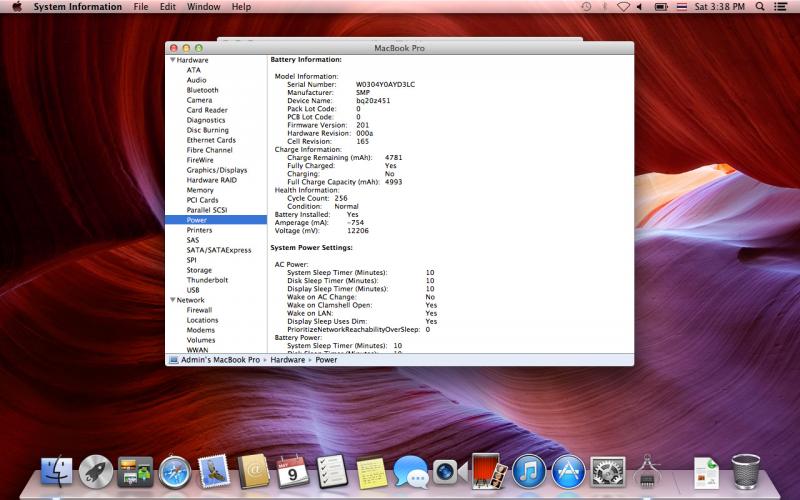The image size is (800, 500).
Task: Open the File menu
Action: click(141, 7)
